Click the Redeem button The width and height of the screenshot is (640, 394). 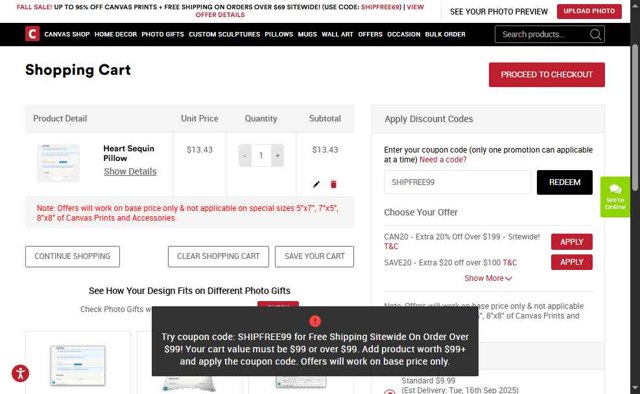point(564,182)
